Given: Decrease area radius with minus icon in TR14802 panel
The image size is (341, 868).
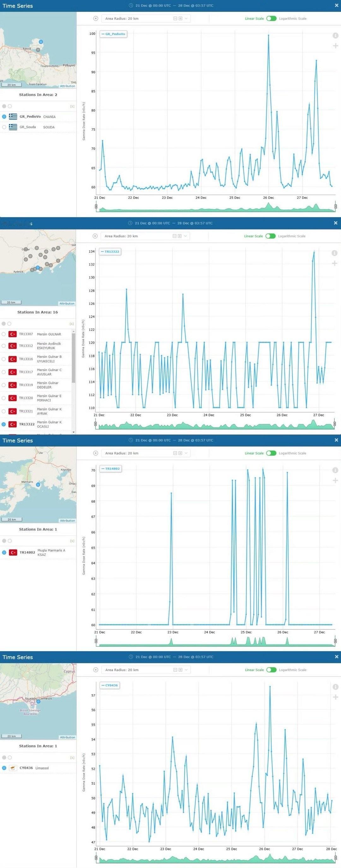Looking at the screenshot, I should tap(175, 453).
